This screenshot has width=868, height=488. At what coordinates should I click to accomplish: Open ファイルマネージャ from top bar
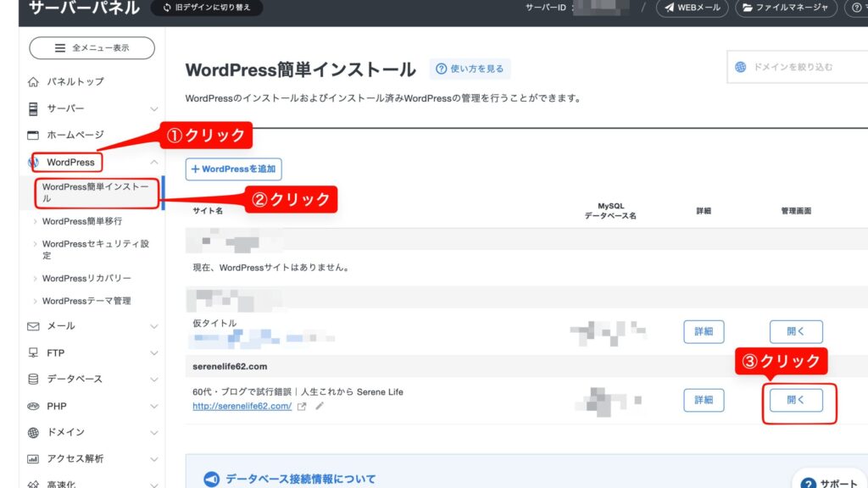tap(786, 8)
